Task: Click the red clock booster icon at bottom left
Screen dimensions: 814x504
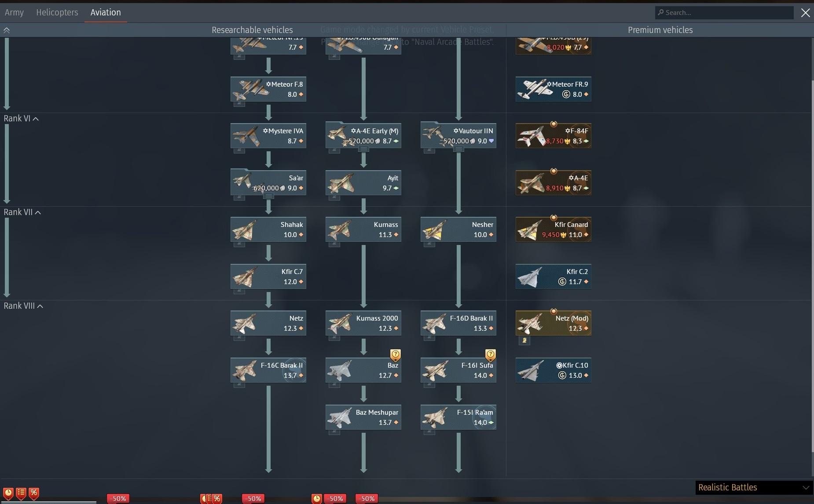Action: pos(8,493)
